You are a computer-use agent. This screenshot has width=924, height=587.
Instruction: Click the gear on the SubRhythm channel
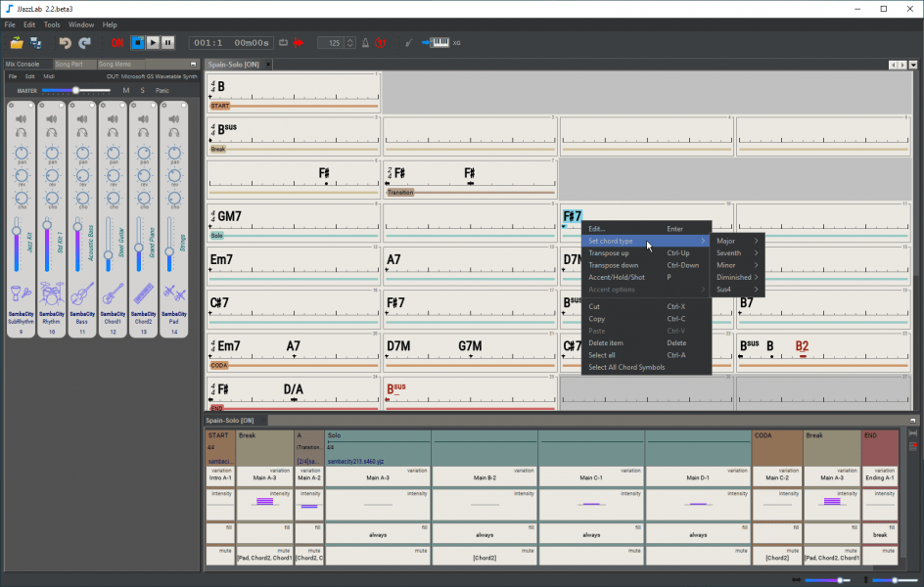(11, 106)
